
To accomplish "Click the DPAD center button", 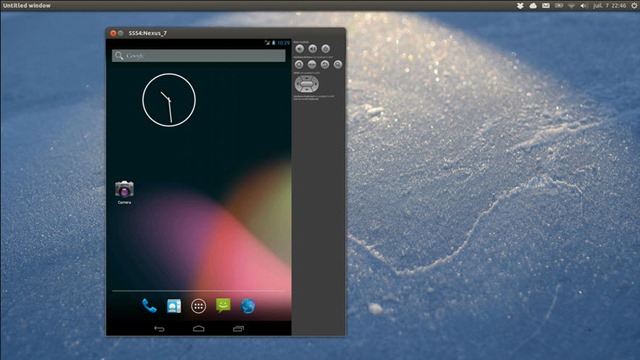I will (x=307, y=84).
